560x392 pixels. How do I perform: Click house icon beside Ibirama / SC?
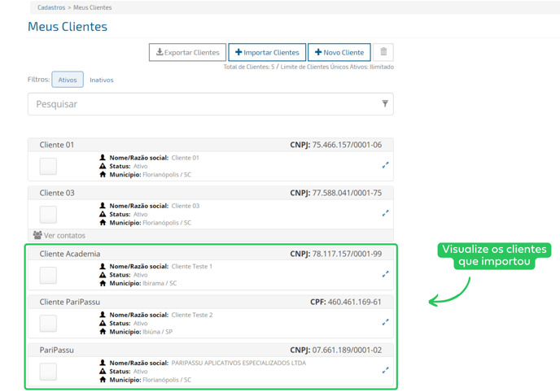point(103,283)
